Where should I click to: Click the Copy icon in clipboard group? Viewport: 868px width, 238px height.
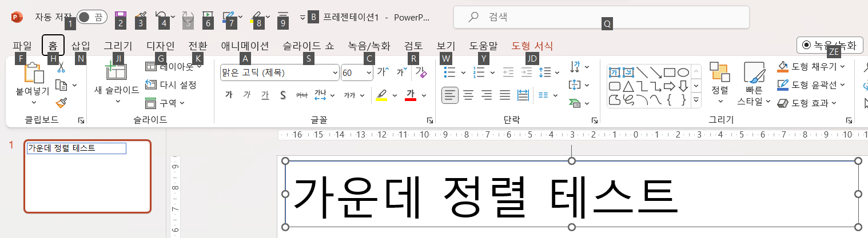point(61,85)
